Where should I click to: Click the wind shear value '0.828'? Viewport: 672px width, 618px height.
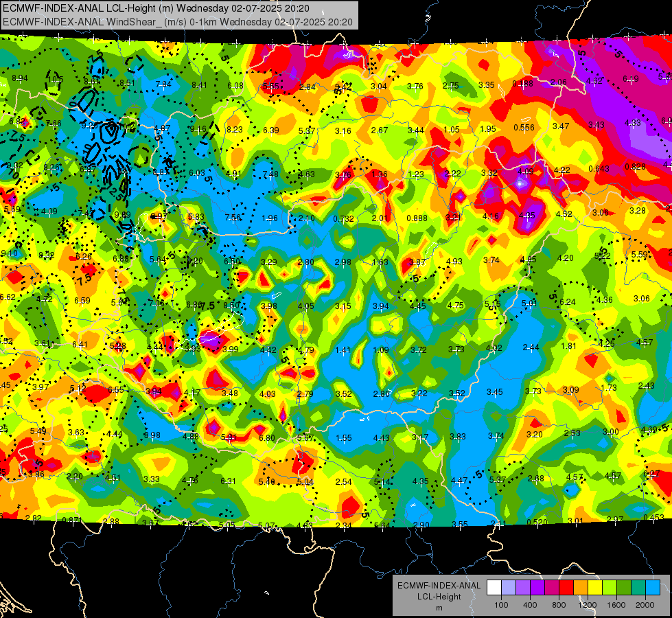pos(635,166)
